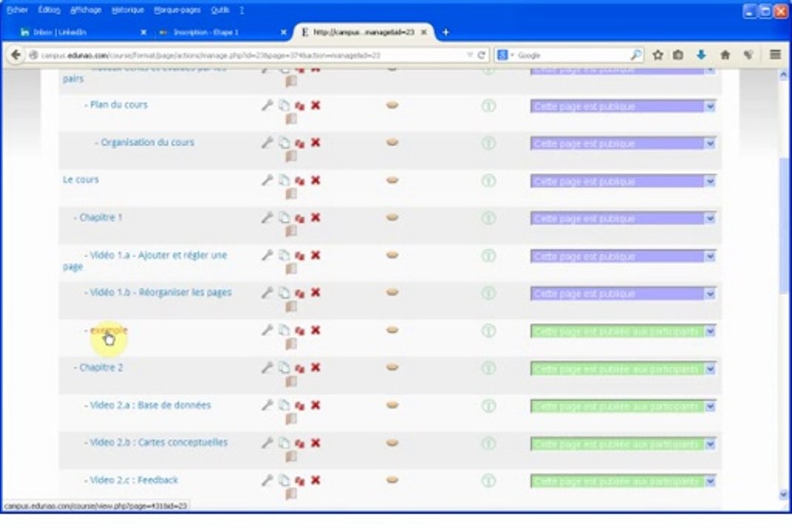Open the Firefox hamburger menu
This screenshot has width=792, height=532.
point(775,55)
